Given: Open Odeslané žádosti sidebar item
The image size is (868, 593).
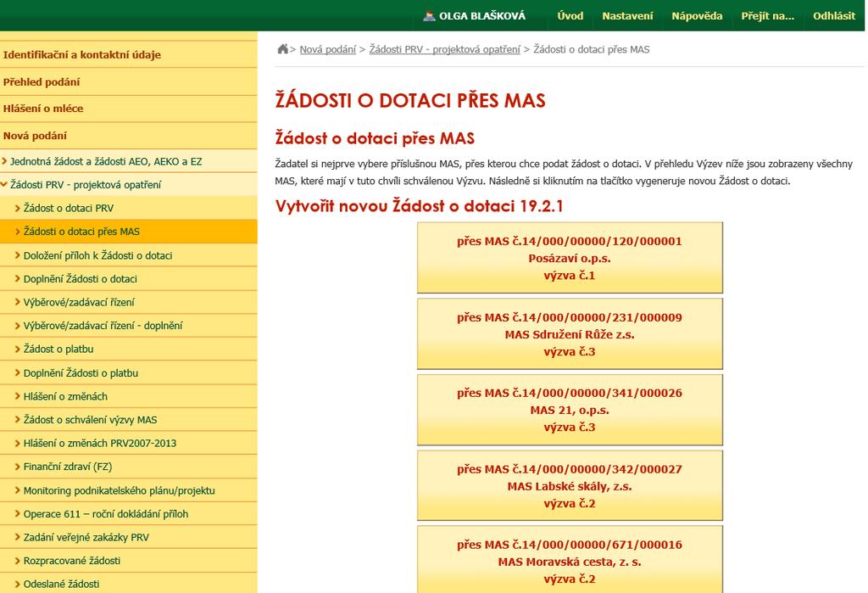Looking at the screenshot, I should [x=129, y=584].
